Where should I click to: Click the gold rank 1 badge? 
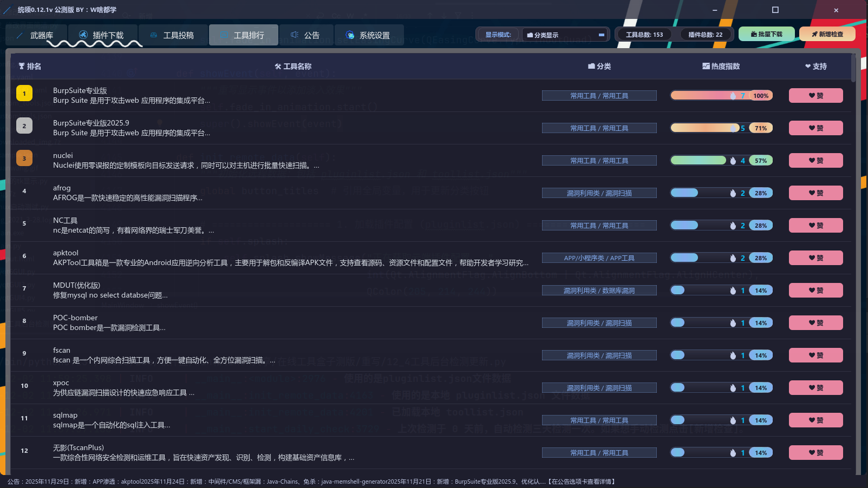[x=24, y=94]
